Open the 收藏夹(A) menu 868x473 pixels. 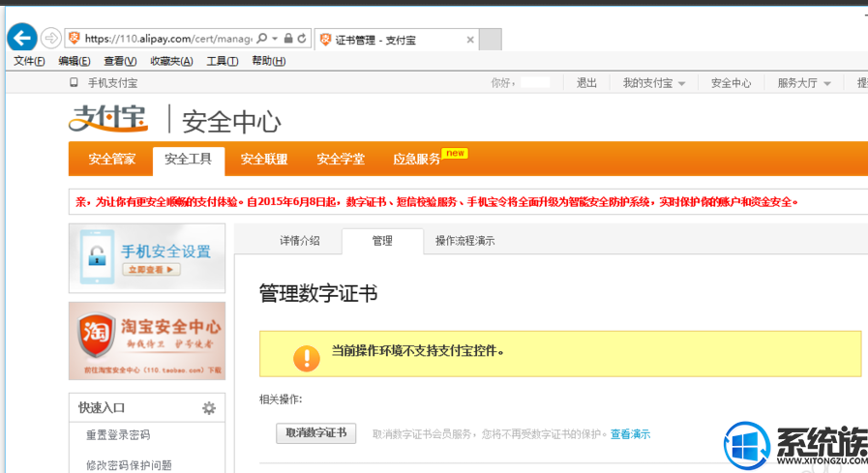171,61
